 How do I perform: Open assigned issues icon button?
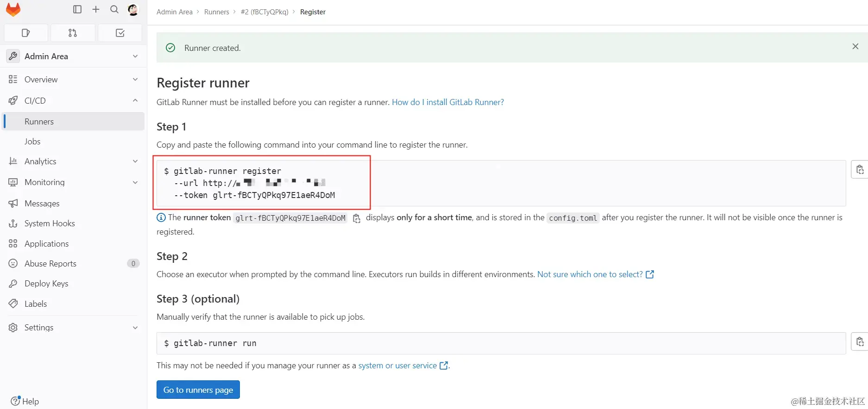coord(26,33)
